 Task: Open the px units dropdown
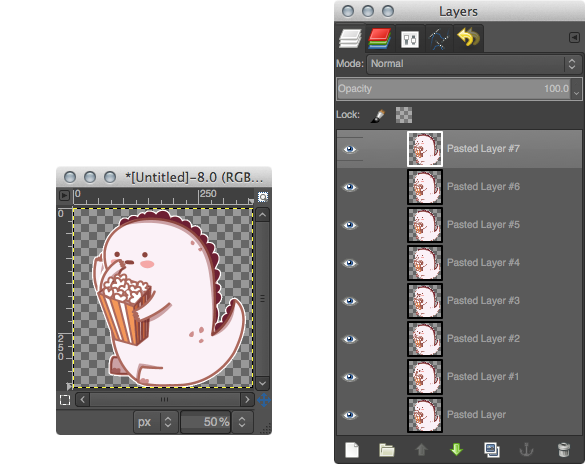[x=154, y=422]
